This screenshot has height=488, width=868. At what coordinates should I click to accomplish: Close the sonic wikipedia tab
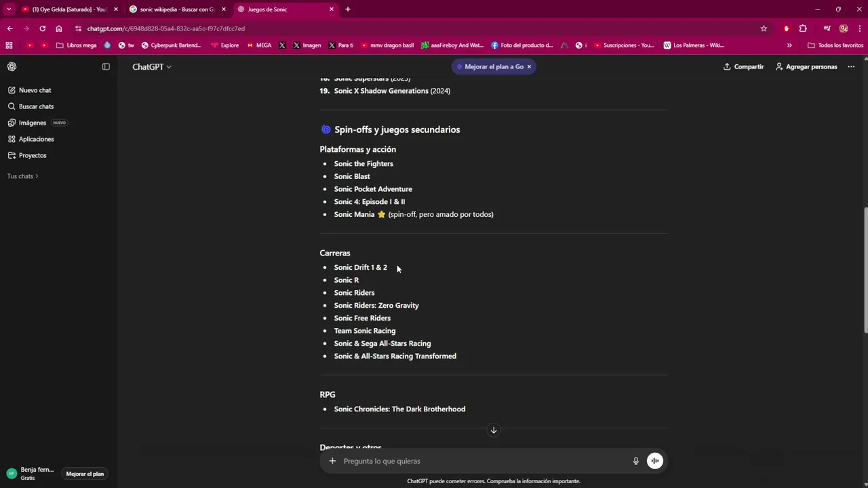coord(224,9)
